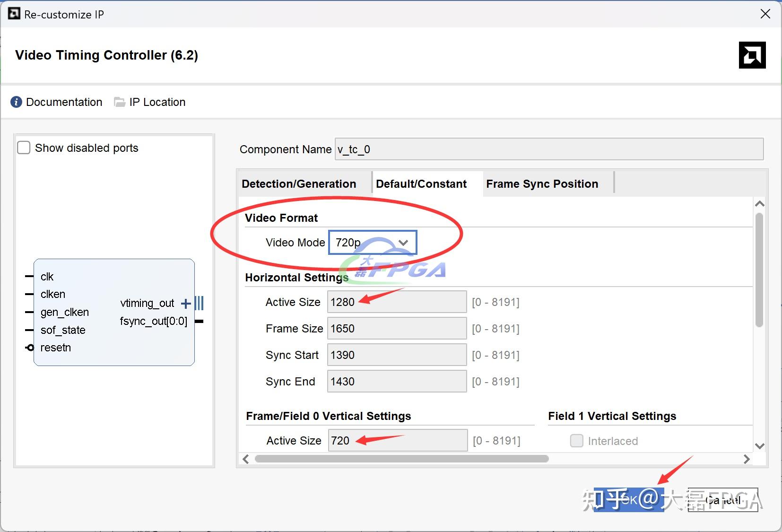This screenshot has width=782, height=532.
Task: Open the Frame Sync Position tab
Action: (542, 184)
